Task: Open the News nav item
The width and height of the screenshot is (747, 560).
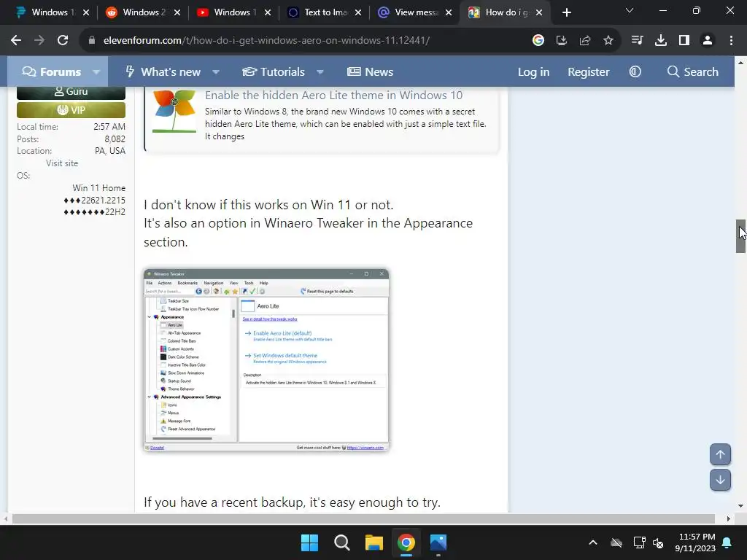Action: point(370,72)
